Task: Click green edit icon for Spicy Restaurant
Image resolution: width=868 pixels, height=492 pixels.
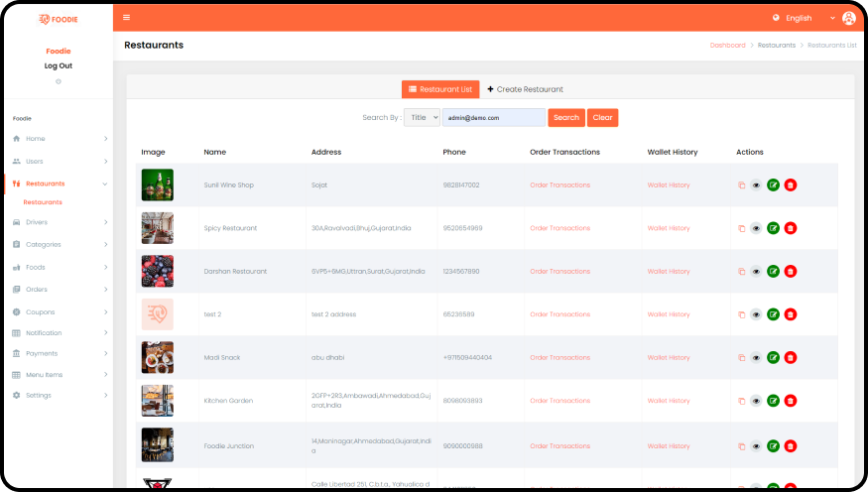Action: (x=773, y=228)
